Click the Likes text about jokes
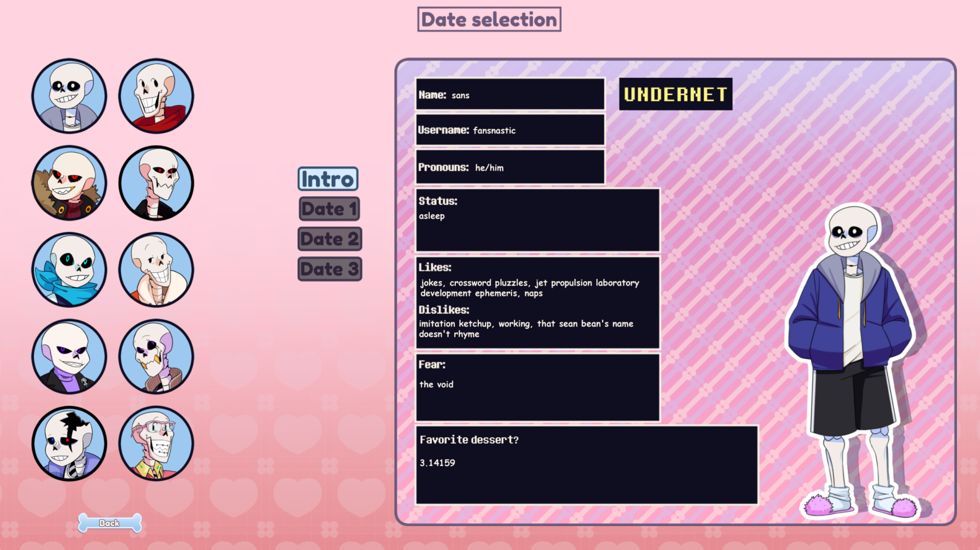Screen dimensions: 980x550 tap(529, 288)
